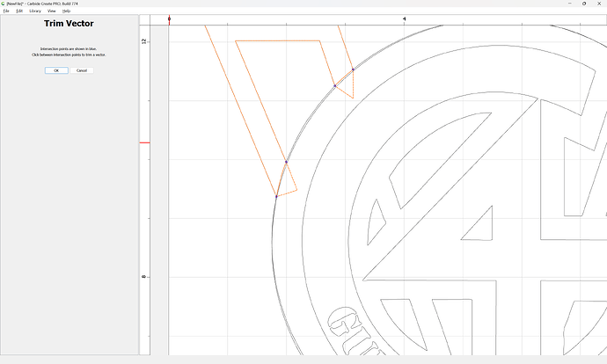Click the red marker on the vertical ruler
The image size is (607, 364).
coord(145,142)
